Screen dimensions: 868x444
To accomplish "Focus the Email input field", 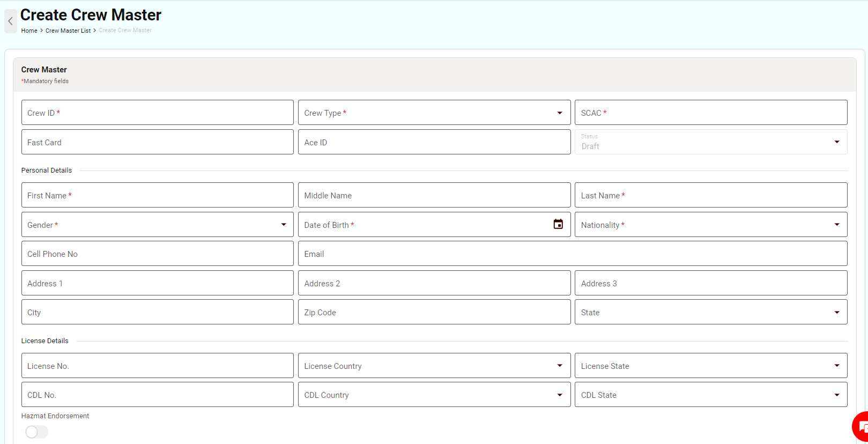I will [573, 254].
